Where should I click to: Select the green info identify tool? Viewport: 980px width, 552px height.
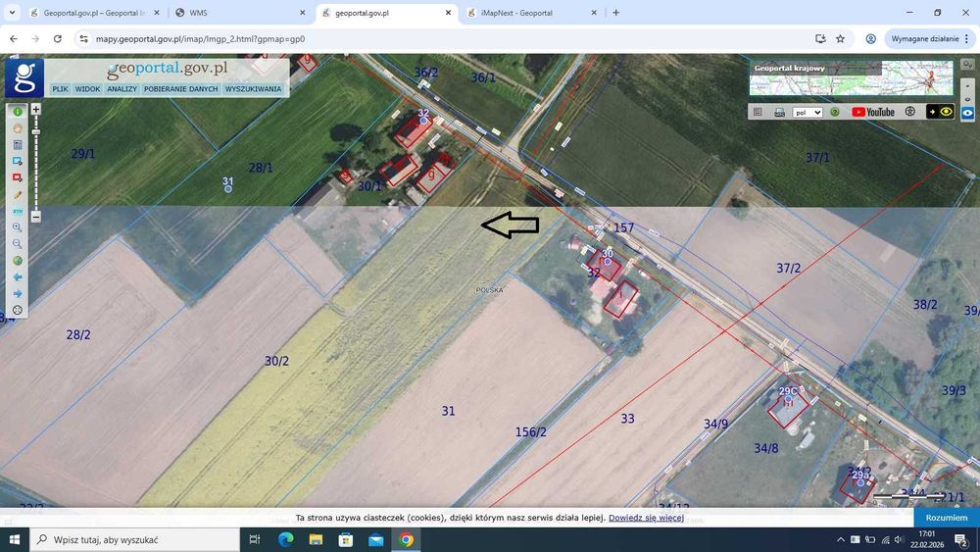tap(18, 112)
